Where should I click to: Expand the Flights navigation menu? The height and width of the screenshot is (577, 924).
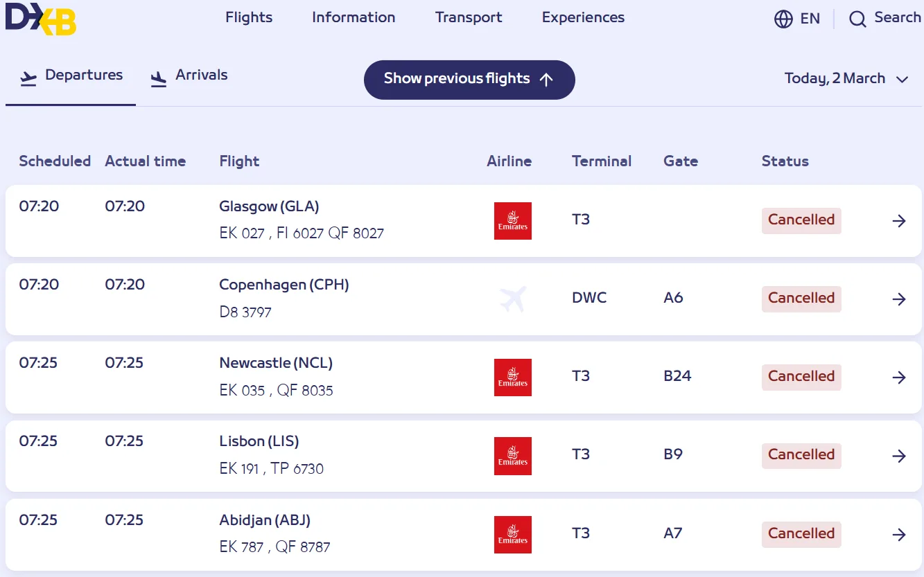pyautogui.click(x=249, y=18)
